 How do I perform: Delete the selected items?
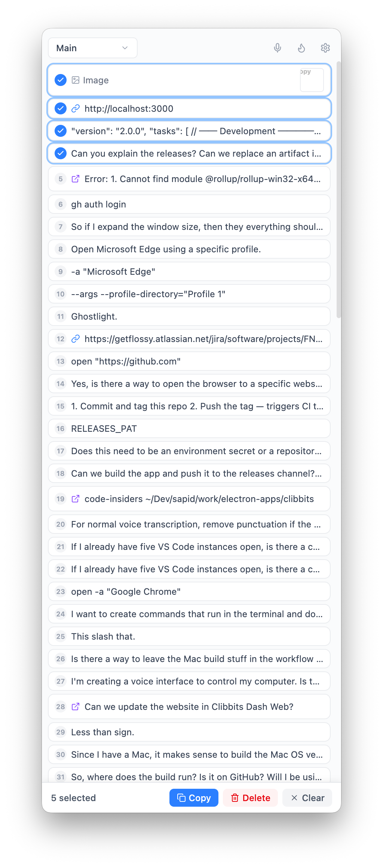pos(250,798)
